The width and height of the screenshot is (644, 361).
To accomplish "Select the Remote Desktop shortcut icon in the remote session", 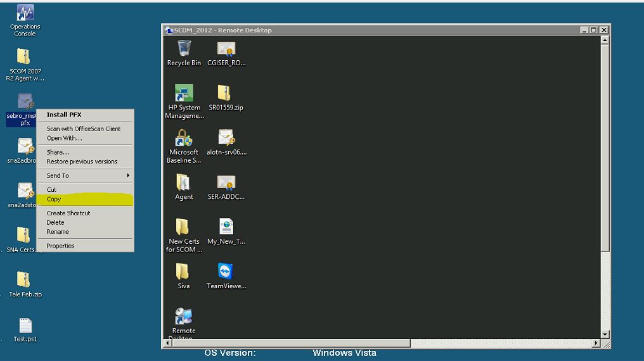I will pyautogui.click(x=184, y=316).
